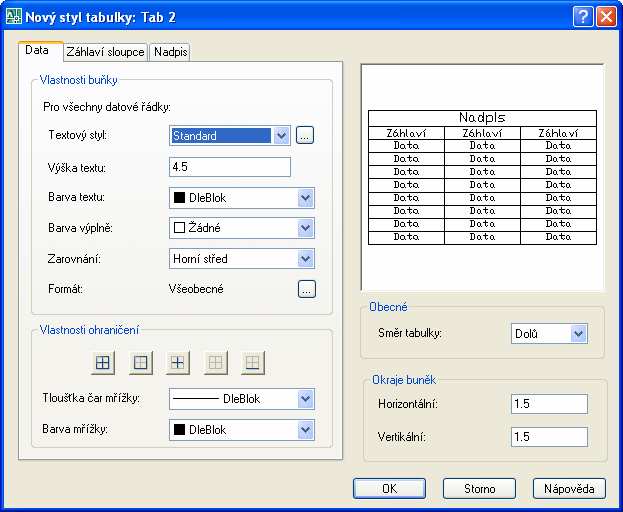
Task: Apply bottom border button
Action: tap(253, 363)
